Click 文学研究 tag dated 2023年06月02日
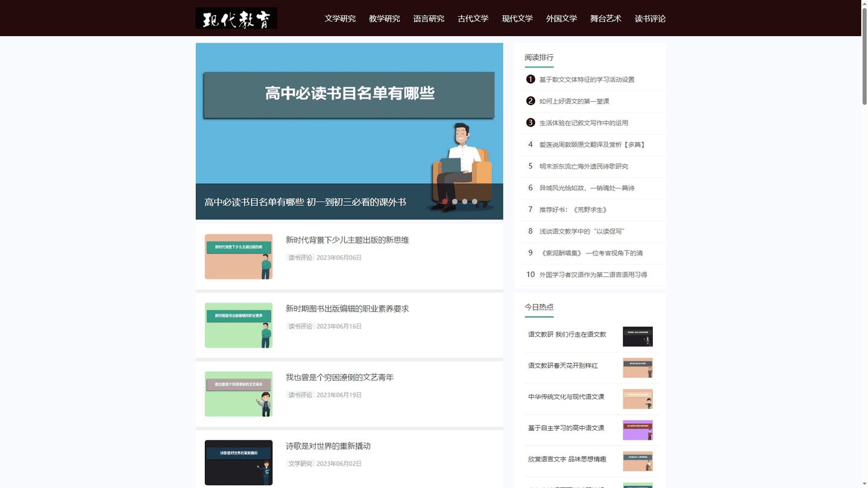The image size is (868, 488). pyautogui.click(x=300, y=464)
